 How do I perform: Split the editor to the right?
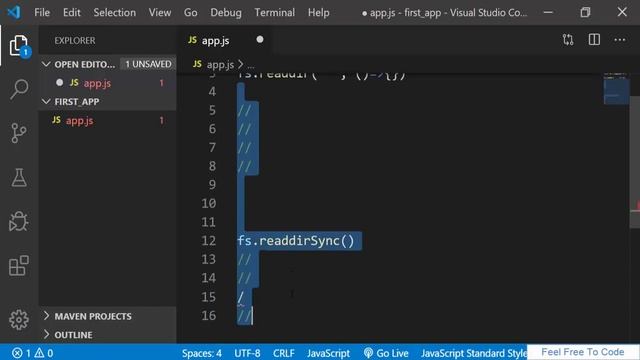(594, 40)
